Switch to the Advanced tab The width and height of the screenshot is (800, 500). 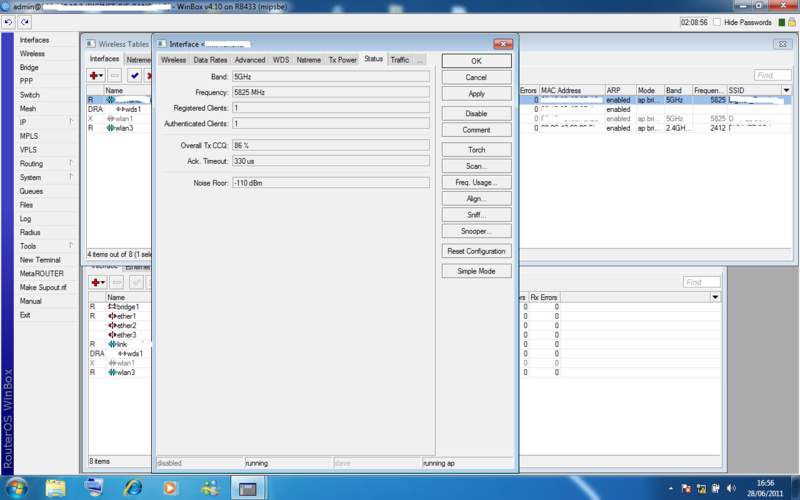[x=250, y=60]
